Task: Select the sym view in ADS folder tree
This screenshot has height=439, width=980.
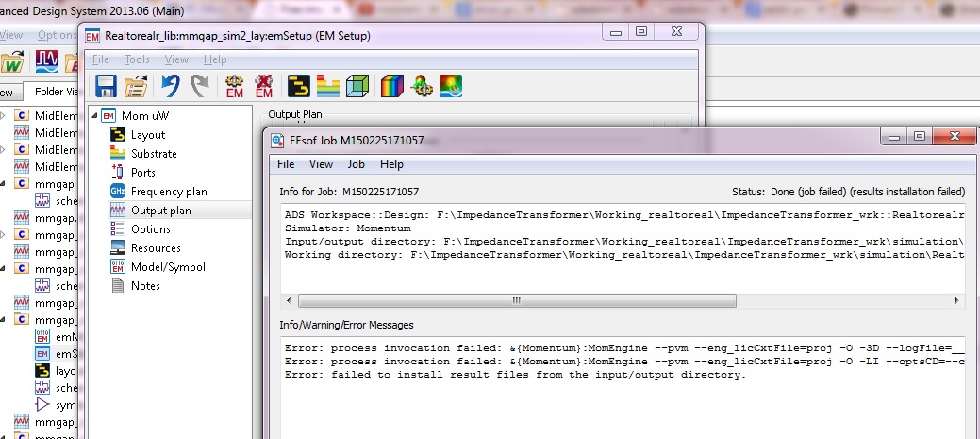Action: pos(66,405)
